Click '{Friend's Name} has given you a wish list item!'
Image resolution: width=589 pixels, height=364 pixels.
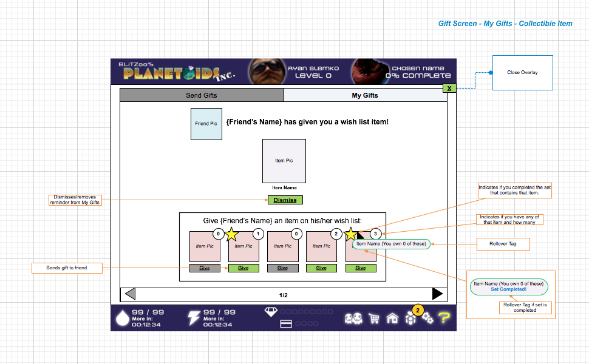click(307, 122)
